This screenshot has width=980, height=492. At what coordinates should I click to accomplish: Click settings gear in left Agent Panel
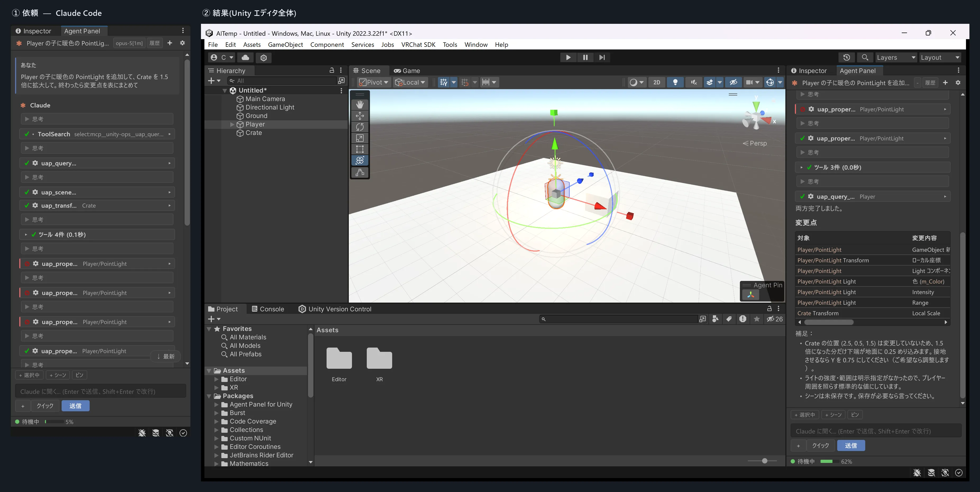[182, 43]
